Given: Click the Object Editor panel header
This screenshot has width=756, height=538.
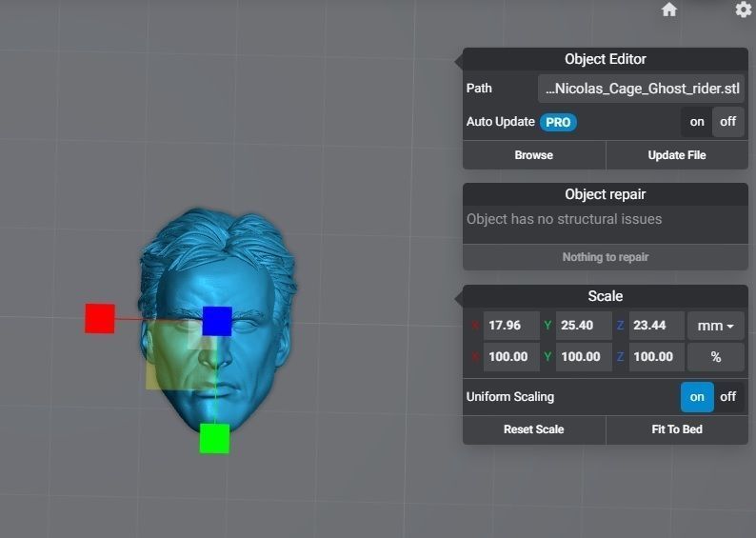Looking at the screenshot, I should tap(606, 59).
